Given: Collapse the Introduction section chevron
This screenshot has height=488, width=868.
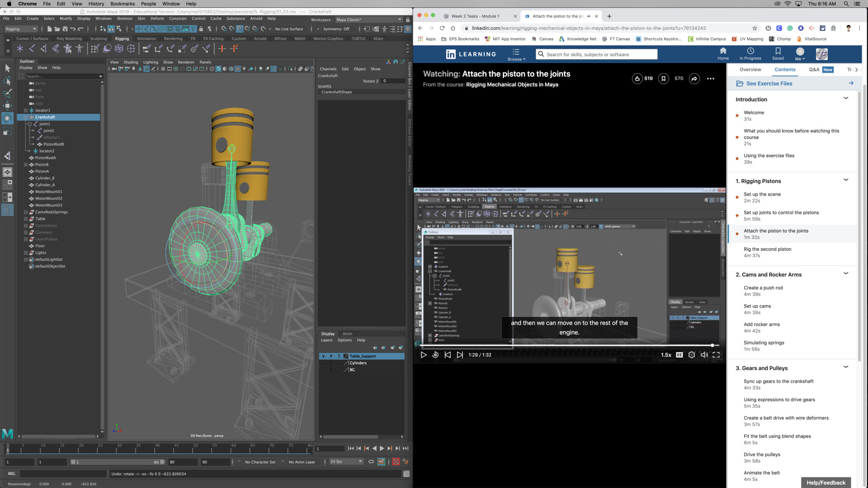Looking at the screenshot, I should pos(846,98).
